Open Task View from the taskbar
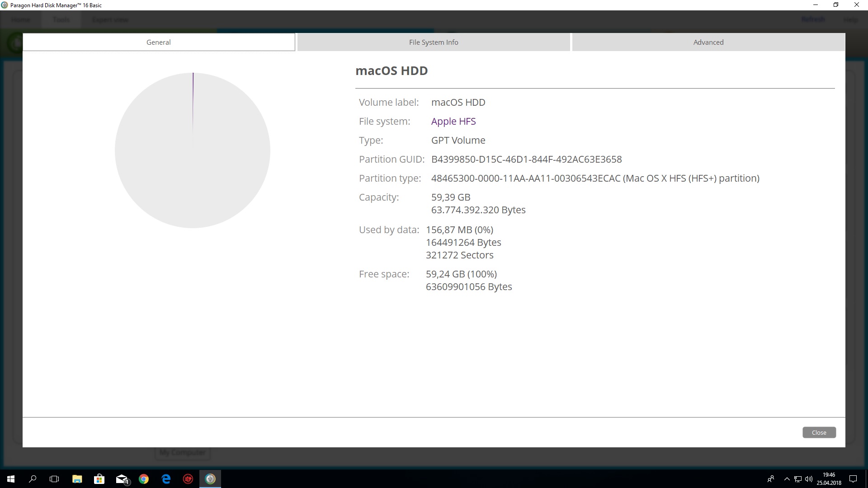The width and height of the screenshot is (868, 488). point(54,479)
